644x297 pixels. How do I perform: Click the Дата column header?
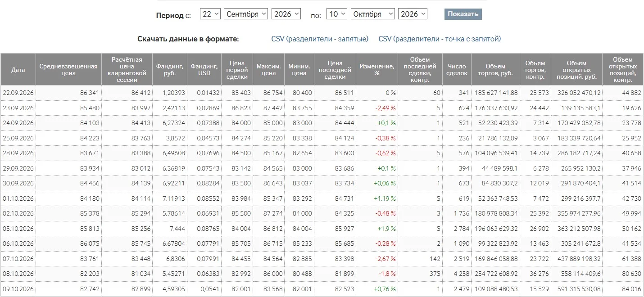click(18, 70)
